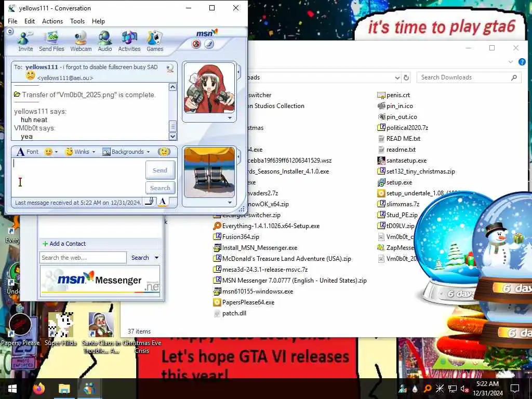Open the Actions menu

[52, 21]
